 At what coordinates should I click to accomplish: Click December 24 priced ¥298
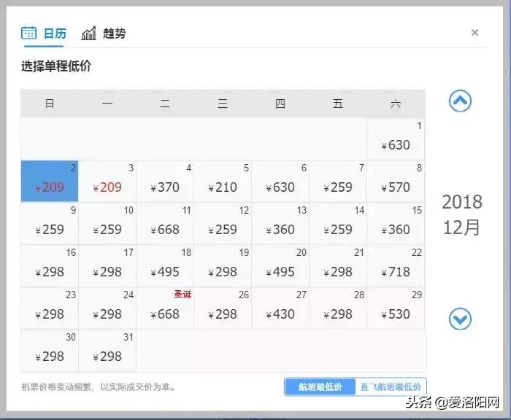click(107, 308)
